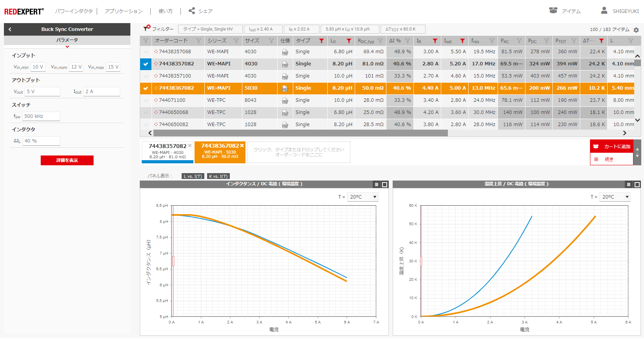The image size is (644, 338).
Task: Remove 74438367082 from comparison cards
Action: [242, 146]
